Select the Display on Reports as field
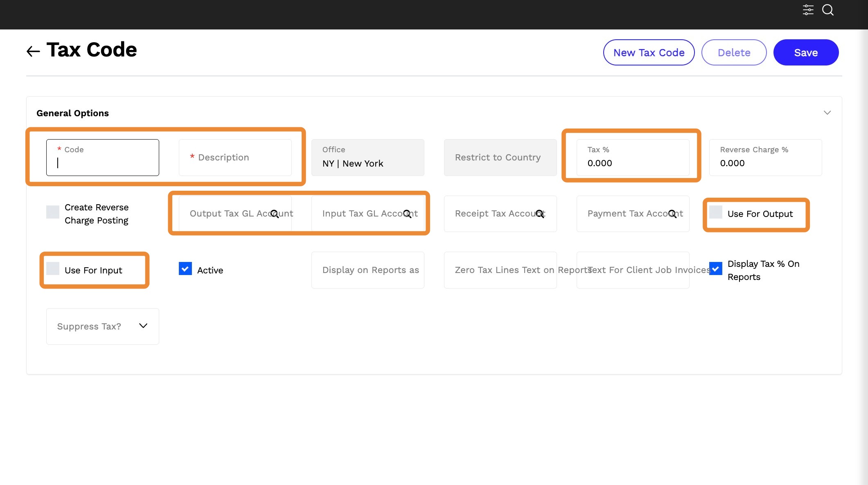Viewport: 868px width, 485px height. (x=367, y=270)
